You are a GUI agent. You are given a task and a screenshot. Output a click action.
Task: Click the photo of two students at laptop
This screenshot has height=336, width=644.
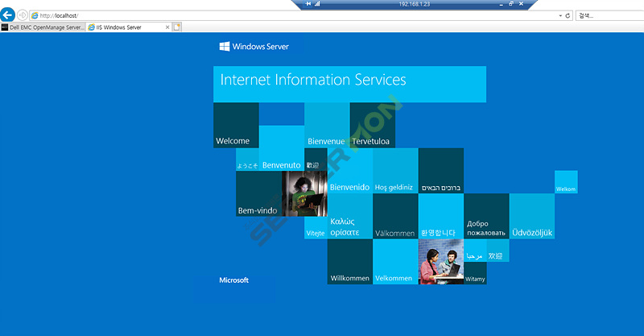(x=440, y=262)
